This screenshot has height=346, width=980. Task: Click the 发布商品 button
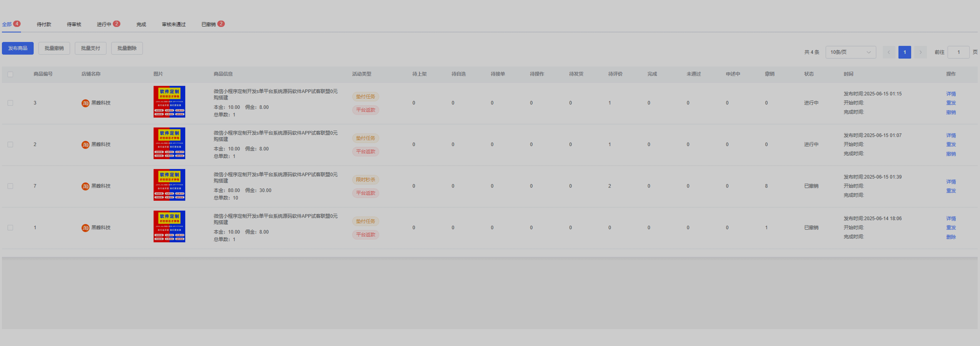tap(18, 48)
